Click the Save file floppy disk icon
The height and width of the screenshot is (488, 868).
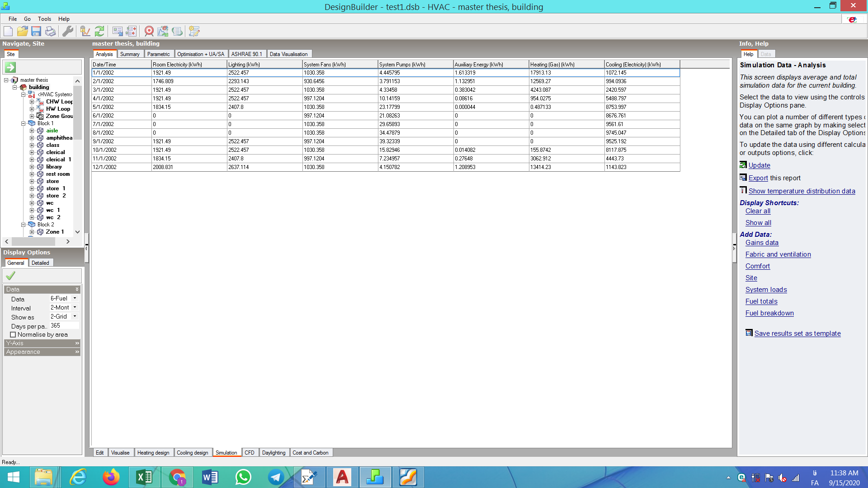pos(36,31)
